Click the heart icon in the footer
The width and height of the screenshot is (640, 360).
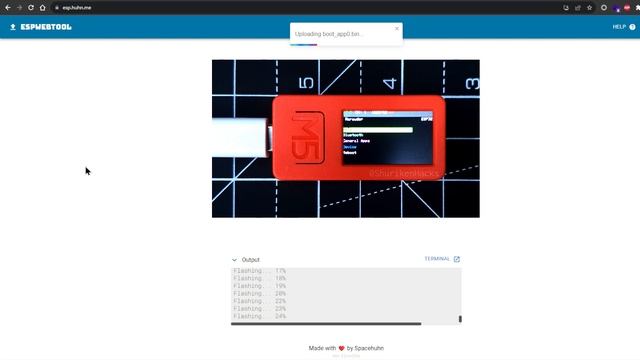click(342, 348)
